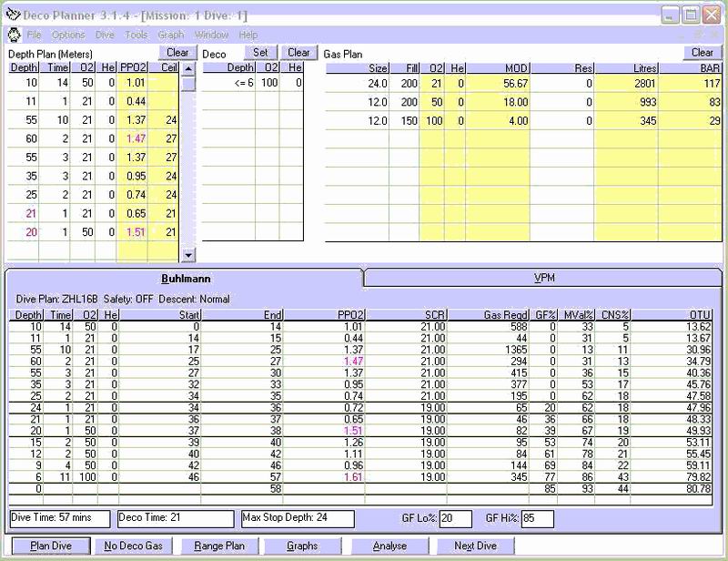Click the GF Lo% input field
The height and width of the screenshot is (561, 728).
tap(456, 518)
